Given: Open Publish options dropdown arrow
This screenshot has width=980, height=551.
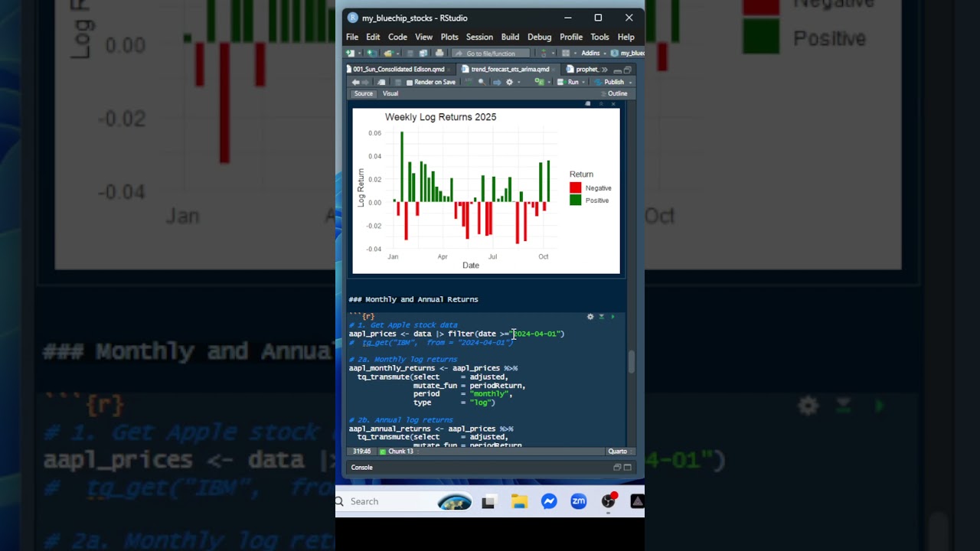Looking at the screenshot, I should pos(630,83).
